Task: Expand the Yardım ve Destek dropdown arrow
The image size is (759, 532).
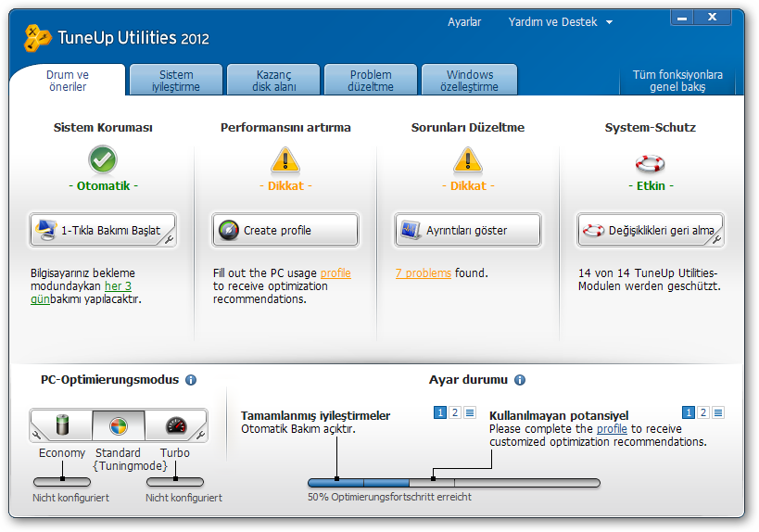Action: [x=610, y=22]
